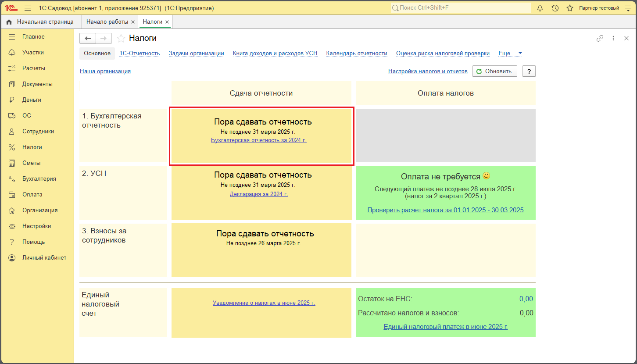Open Оплата wallet icon

point(12,195)
